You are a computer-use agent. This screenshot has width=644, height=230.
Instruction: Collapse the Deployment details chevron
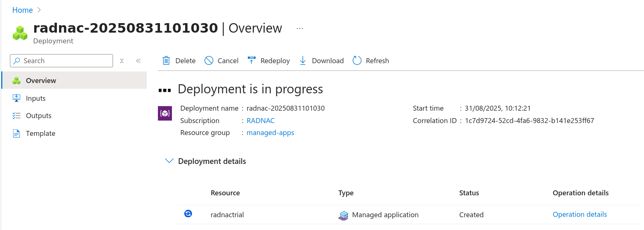[x=169, y=161]
